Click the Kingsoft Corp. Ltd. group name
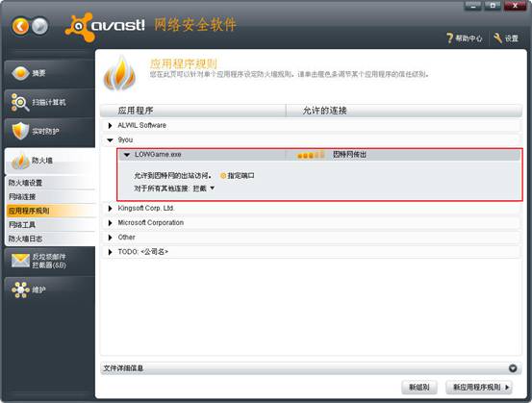 [x=146, y=209]
